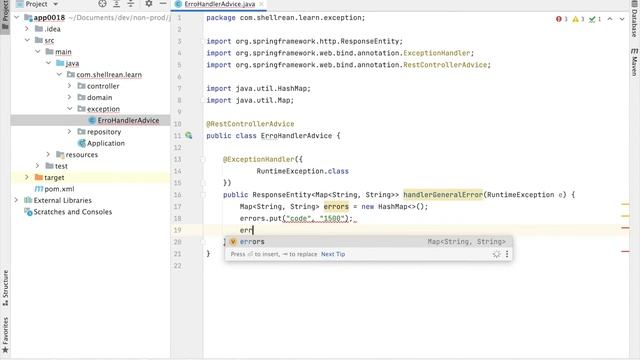640x360 pixels.
Task: Choose 'errors' completion suggestion
Action: click(368, 242)
